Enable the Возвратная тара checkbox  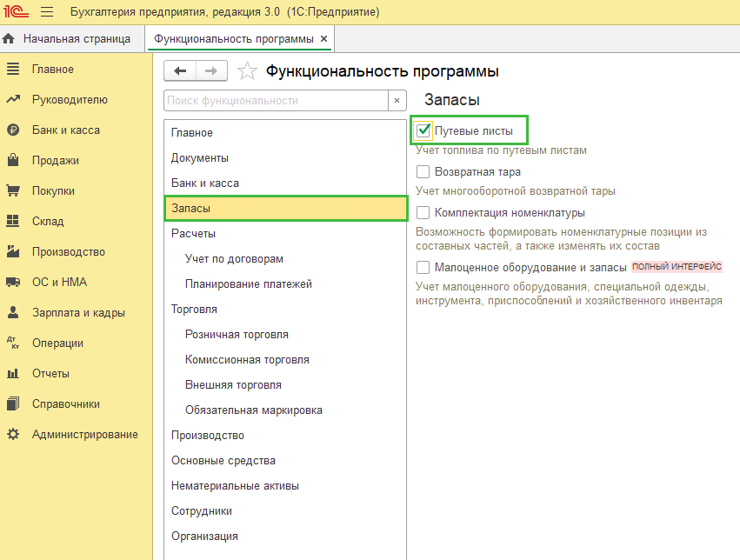tap(423, 171)
